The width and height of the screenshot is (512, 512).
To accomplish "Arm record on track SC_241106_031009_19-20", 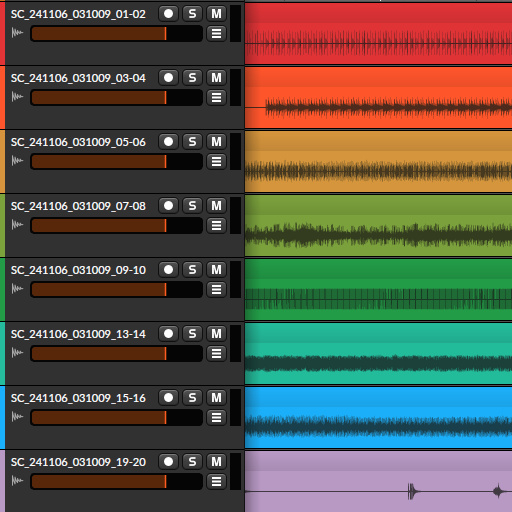I will [x=168, y=462].
